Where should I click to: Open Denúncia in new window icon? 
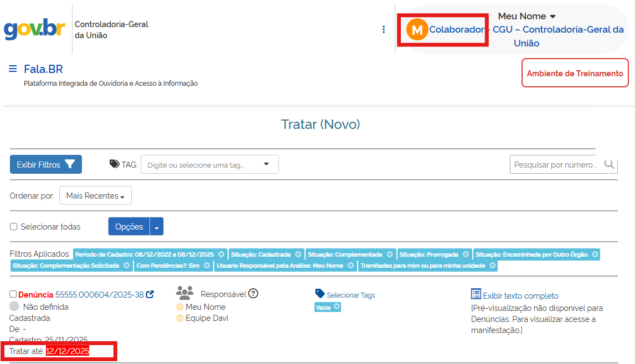pyautogui.click(x=150, y=295)
